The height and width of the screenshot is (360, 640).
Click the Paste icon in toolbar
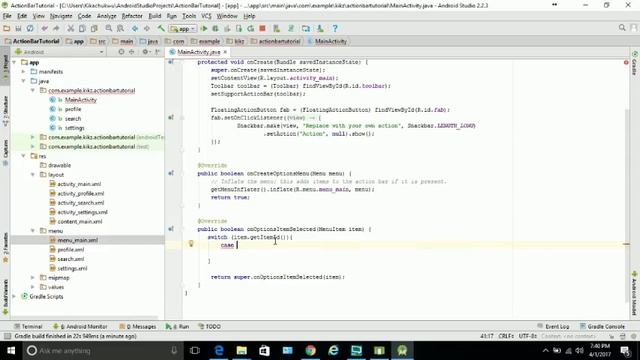(x=94, y=29)
